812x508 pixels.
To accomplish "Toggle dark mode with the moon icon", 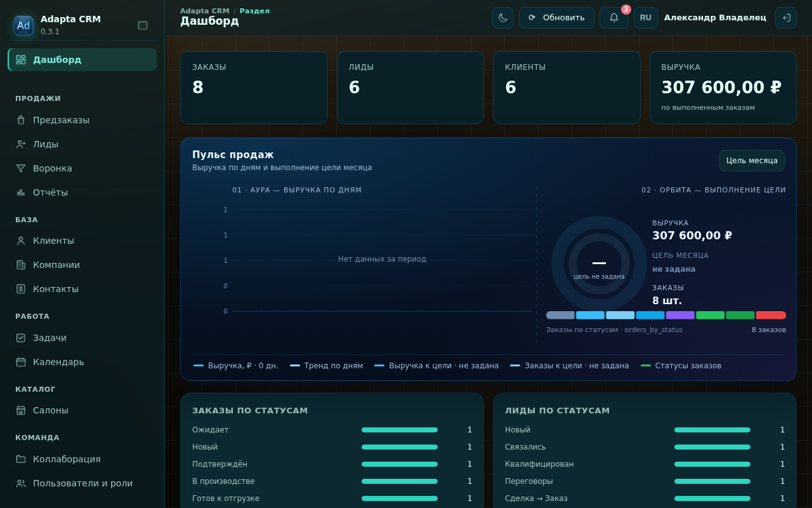I will (x=503, y=18).
